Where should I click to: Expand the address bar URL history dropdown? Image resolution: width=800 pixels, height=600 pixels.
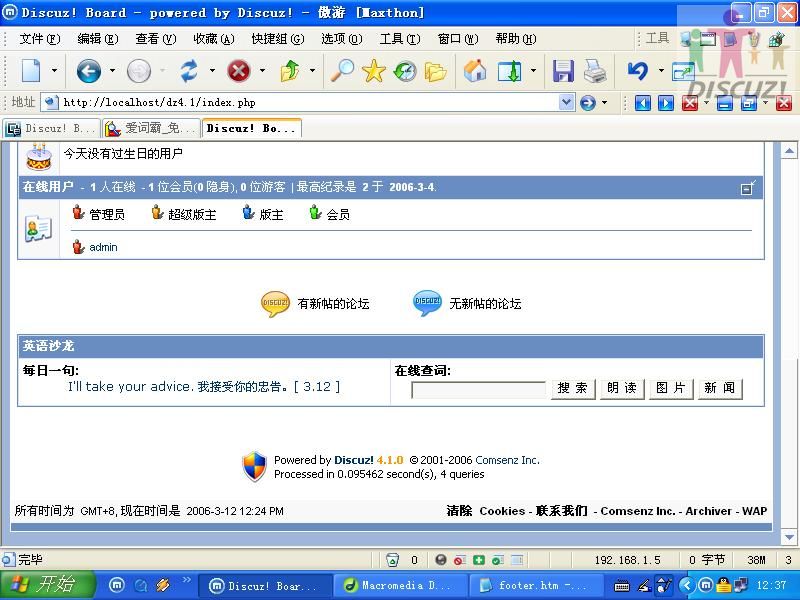pos(566,103)
